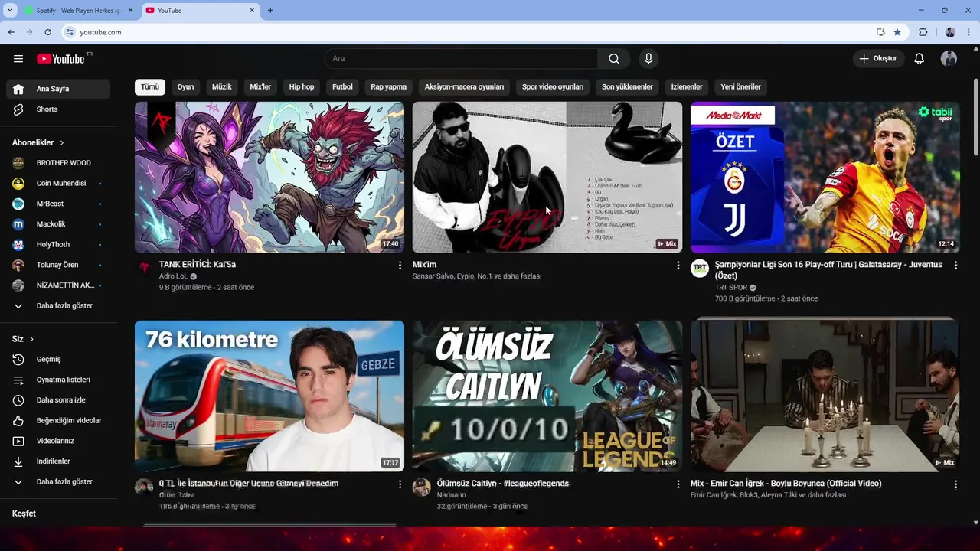This screenshot has width=980, height=551.
Task: Open Tolunay Ören channel
Action: (x=58, y=265)
